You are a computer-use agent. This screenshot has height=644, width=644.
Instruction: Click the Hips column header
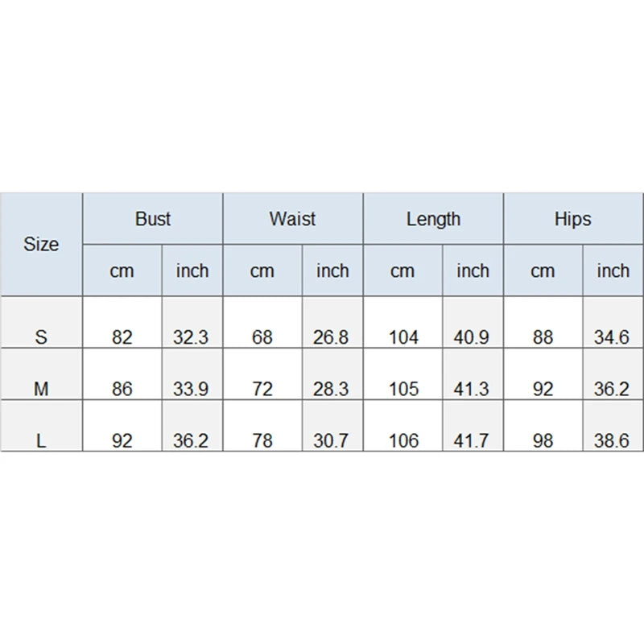click(x=572, y=218)
